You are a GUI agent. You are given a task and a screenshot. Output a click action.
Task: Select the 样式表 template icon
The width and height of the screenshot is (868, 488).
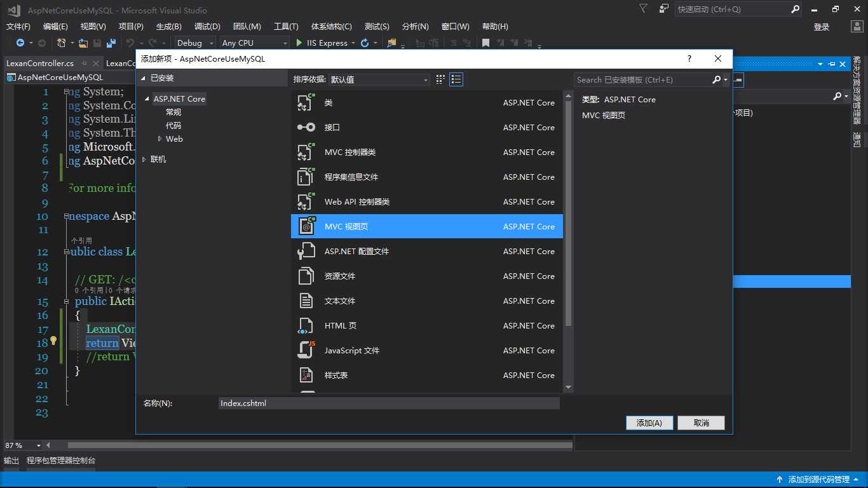tap(306, 375)
